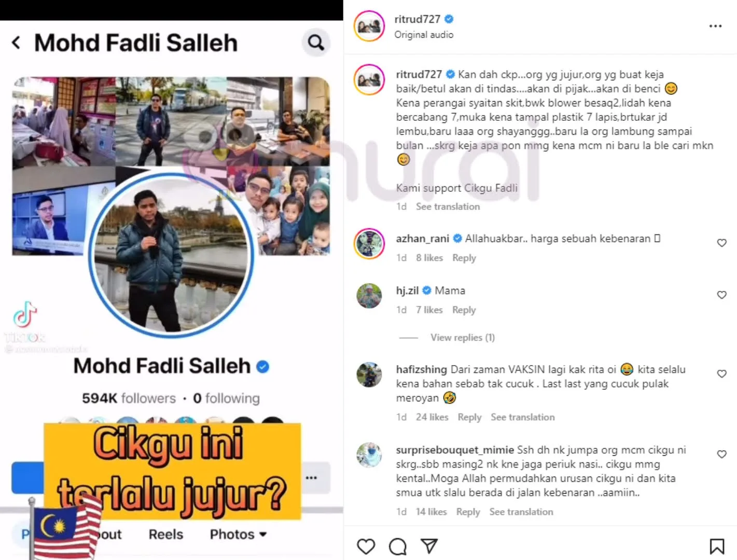
Task: Like the post with the heart icon
Action: [366, 546]
